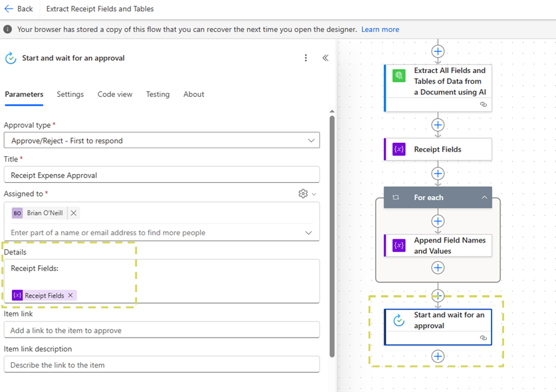Click the link icon on the approval card
Viewport: 556px width, 392px height.
pos(484,338)
